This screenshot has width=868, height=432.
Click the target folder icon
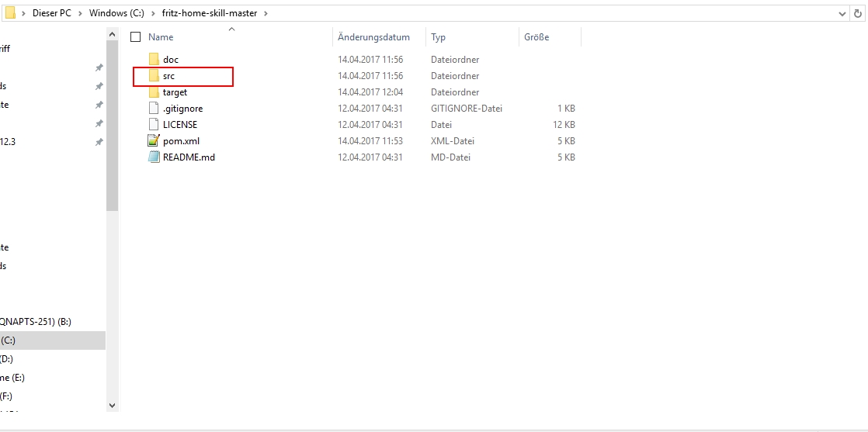click(x=153, y=92)
